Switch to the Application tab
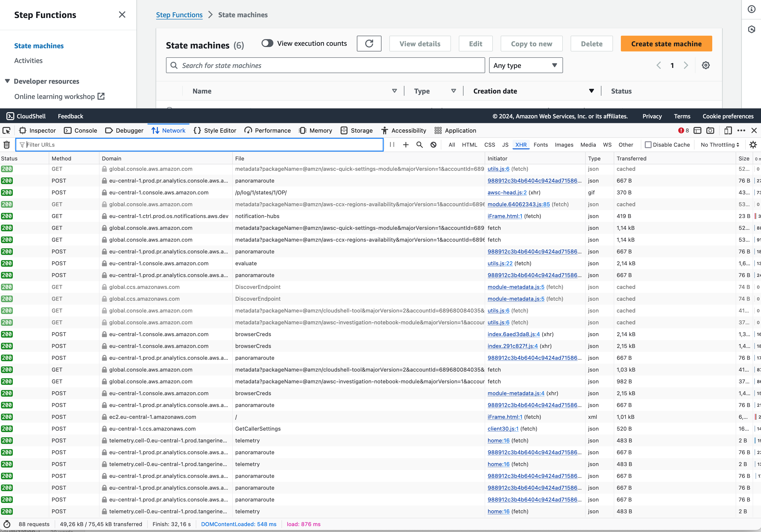Screen dimensions: 761x532 [x=455, y=130]
